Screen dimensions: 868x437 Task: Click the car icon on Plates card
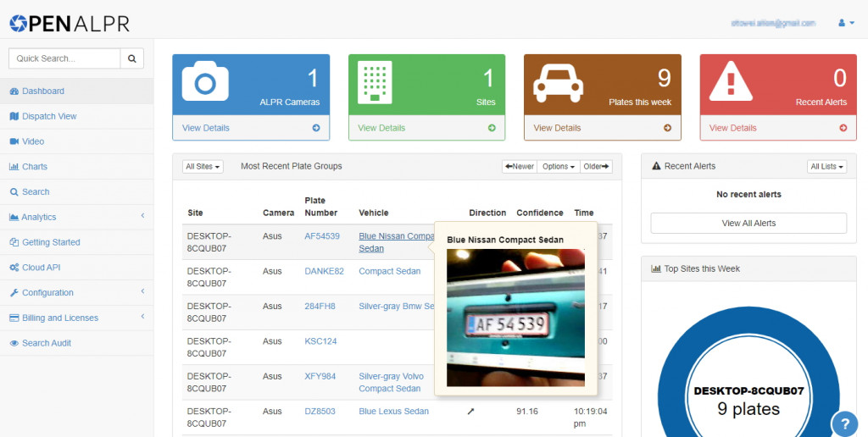point(558,84)
